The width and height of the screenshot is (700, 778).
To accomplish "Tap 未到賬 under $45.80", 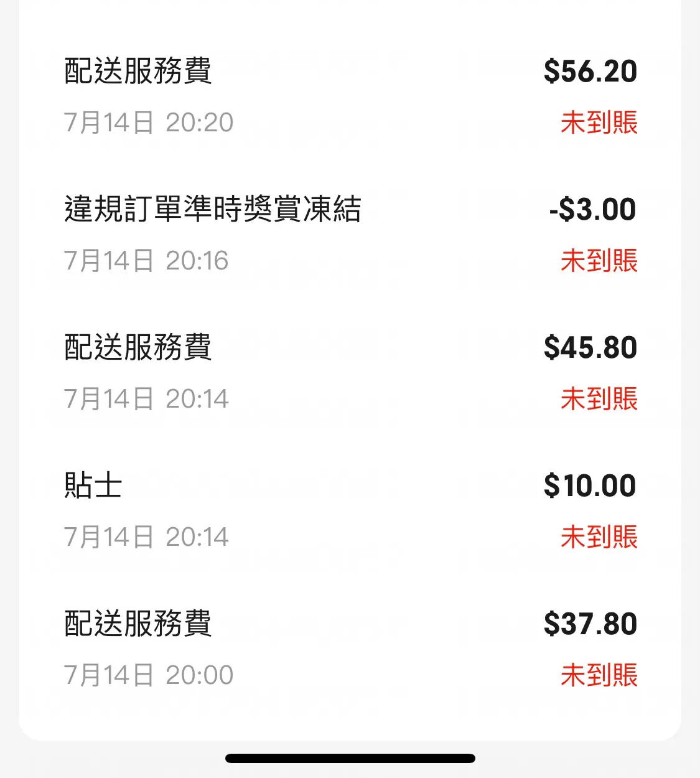I will [599, 398].
